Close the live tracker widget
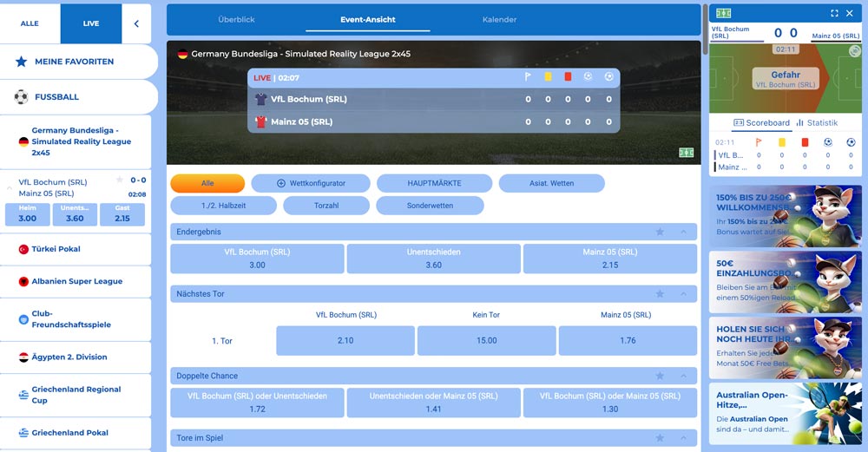The width and height of the screenshot is (868, 452). pyautogui.click(x=850, y=13)
